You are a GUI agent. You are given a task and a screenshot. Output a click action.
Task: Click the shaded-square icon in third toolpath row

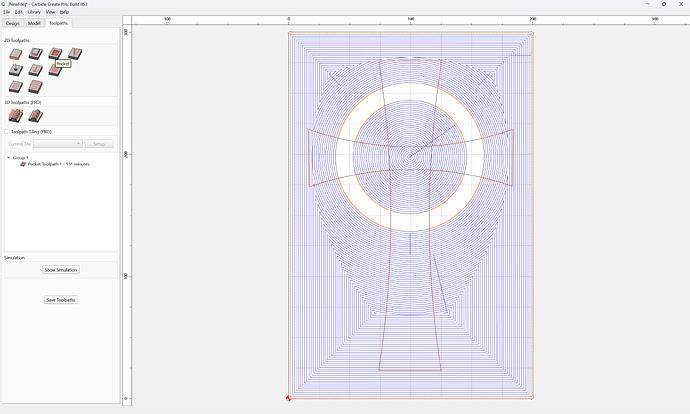(16, 87)
